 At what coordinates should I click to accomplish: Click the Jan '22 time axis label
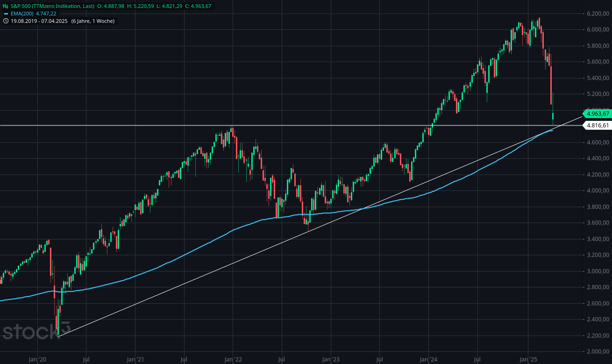coord(233,359)
